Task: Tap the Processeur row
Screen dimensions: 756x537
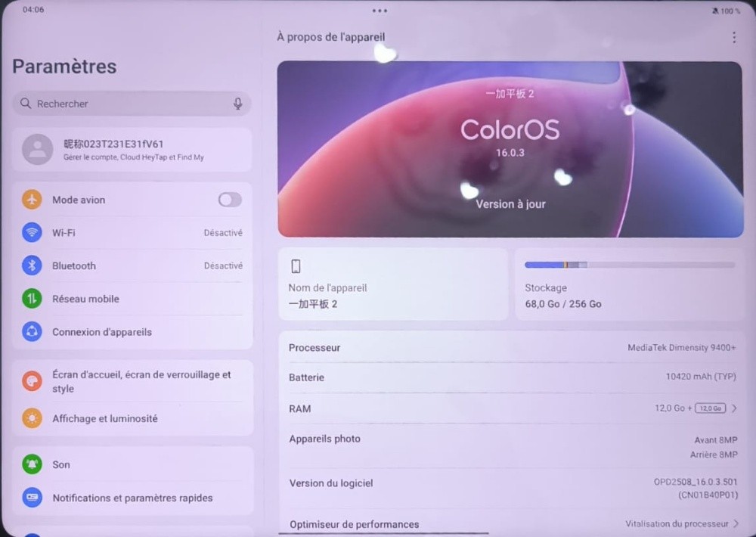Action: pyautogui.click(x=512, y=347)
